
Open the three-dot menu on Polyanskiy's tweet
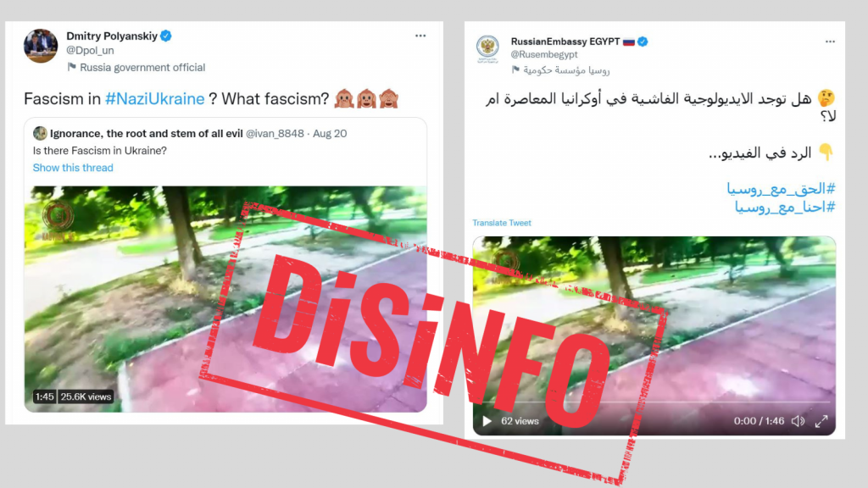pos(420,36)
